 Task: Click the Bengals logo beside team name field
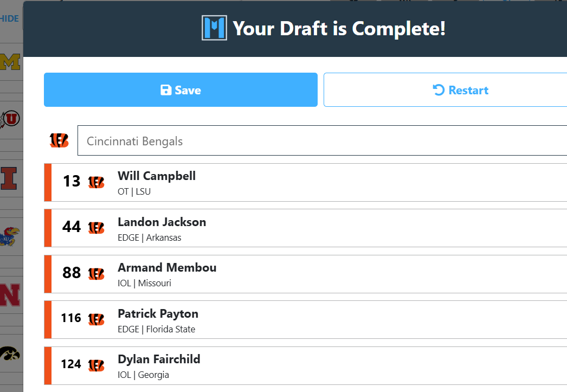tap(59, 140)
